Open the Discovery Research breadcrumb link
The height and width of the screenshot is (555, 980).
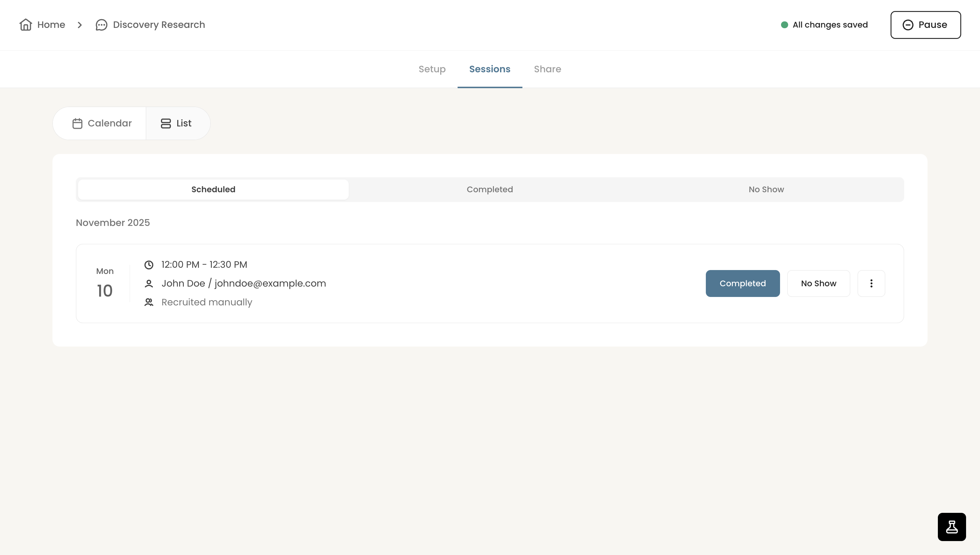[x=150, y=25]
